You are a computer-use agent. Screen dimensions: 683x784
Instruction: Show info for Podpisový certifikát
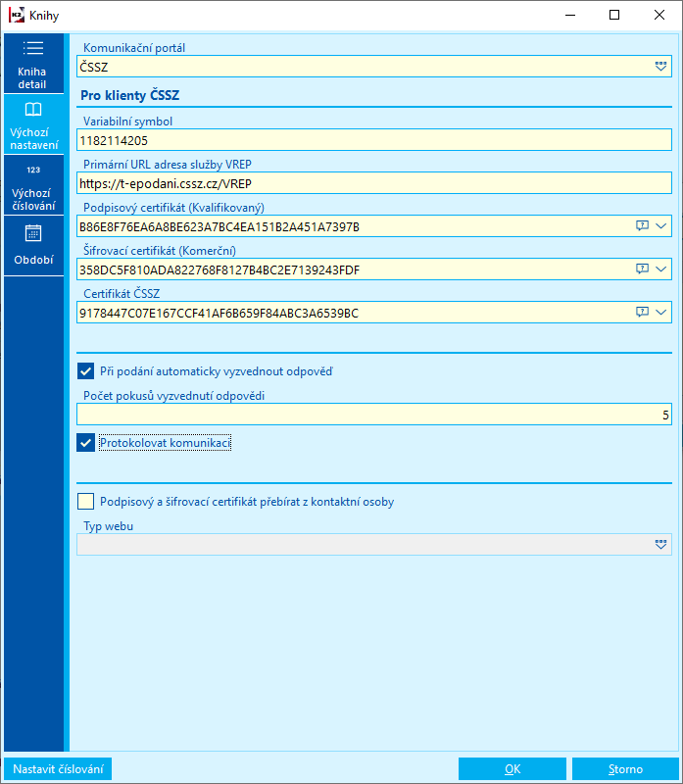tap(642, 226)
